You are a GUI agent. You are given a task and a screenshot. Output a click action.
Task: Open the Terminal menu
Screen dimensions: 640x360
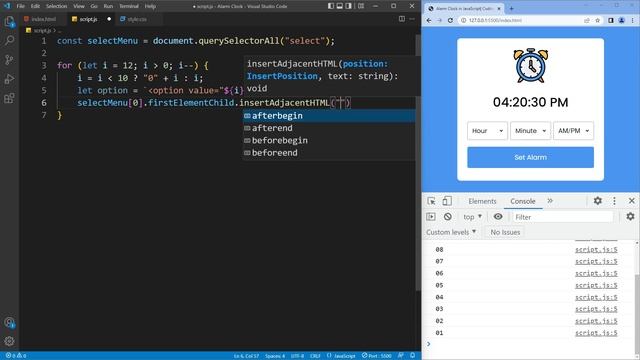[129, 6]
